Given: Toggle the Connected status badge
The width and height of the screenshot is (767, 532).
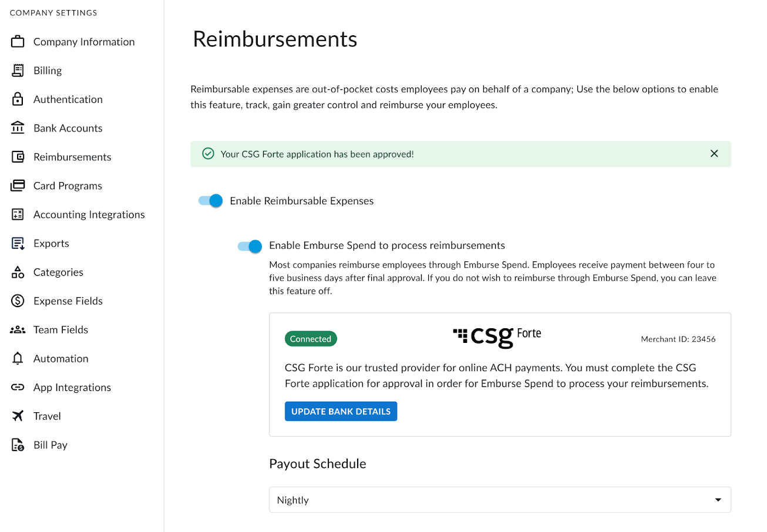Looking at the screenshot, I should click(311, 339).
